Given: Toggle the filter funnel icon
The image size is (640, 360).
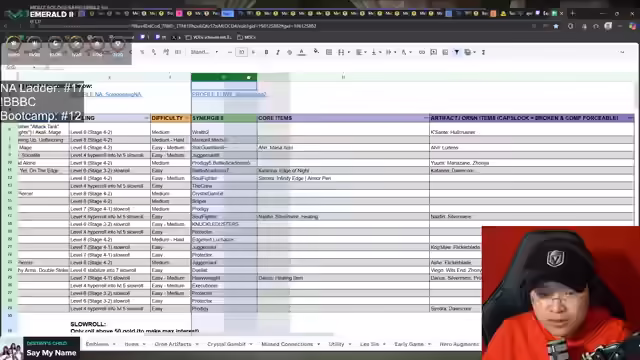Looking at the screenshot, I should click(457, 52).
